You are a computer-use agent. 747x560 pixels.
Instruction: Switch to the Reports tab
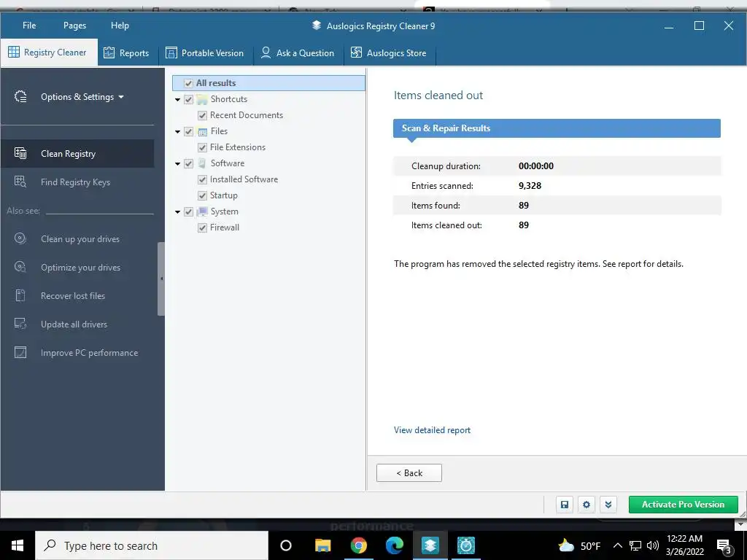tap(126, 52)
